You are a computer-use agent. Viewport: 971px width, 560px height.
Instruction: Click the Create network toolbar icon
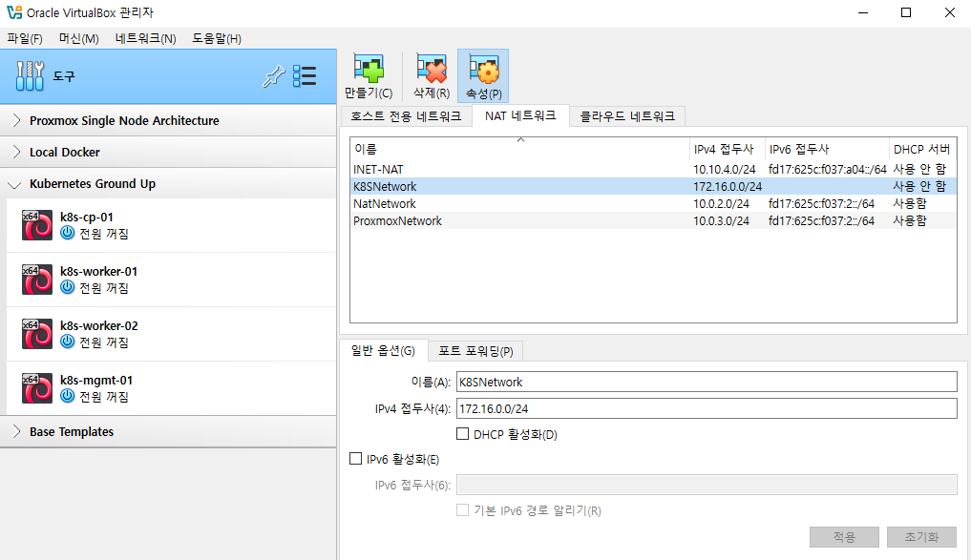(369, 69)
